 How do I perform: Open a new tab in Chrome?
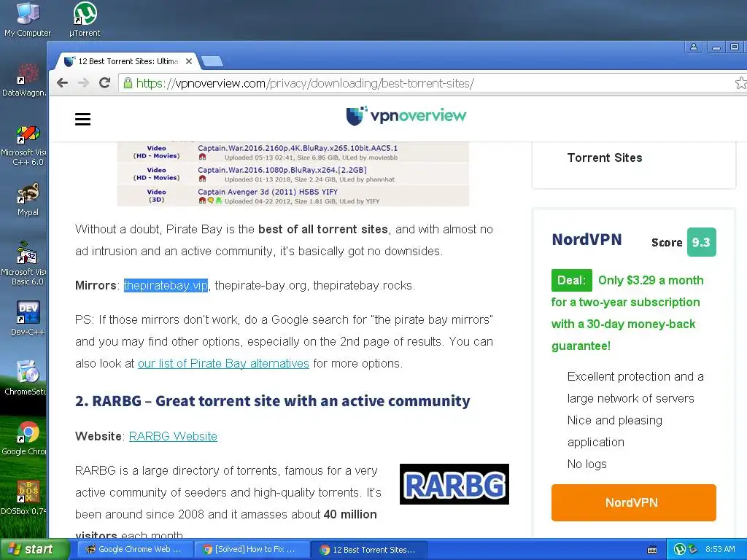tap(212, 61)
